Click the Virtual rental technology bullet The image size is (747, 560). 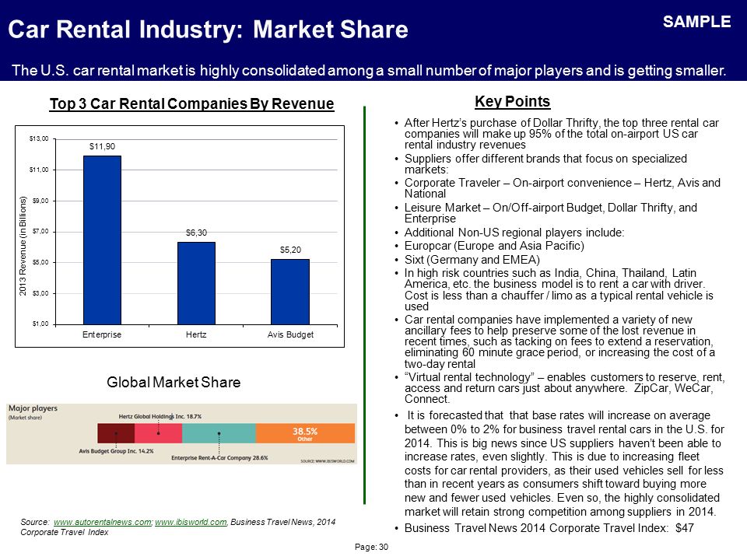coord(565,388)
